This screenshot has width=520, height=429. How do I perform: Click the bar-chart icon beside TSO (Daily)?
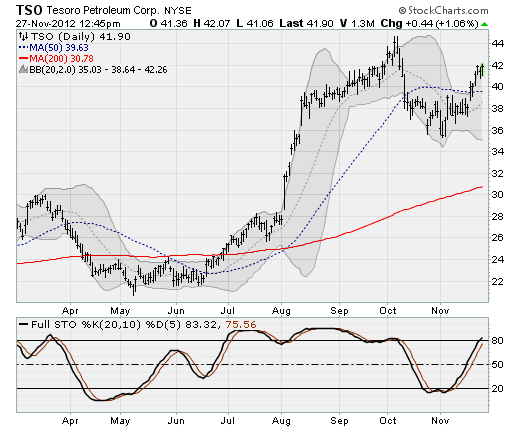24,36
